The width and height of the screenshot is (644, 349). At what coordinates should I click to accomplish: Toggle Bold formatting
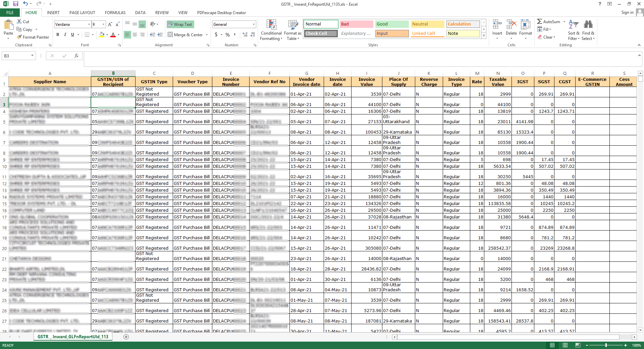[x=58, y=35]
